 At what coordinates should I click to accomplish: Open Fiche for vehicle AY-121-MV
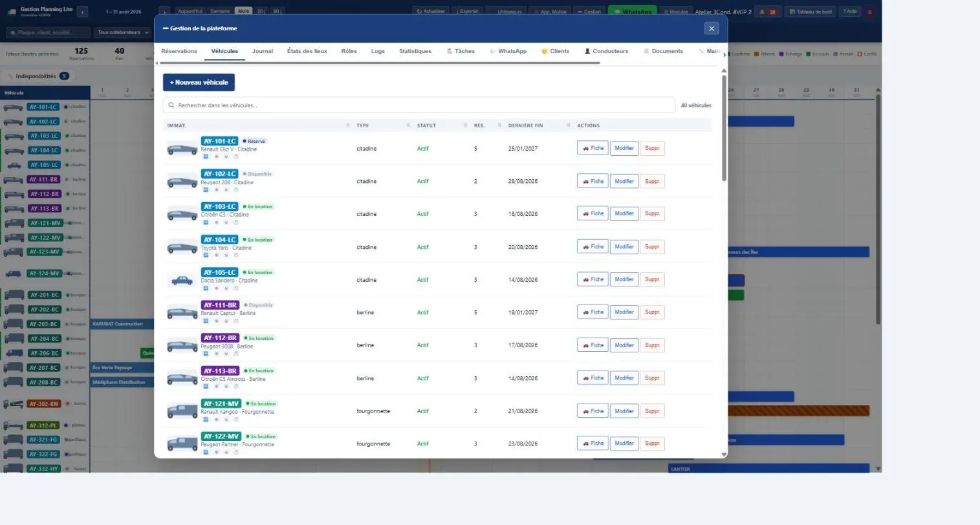click(x=593, y=411)
